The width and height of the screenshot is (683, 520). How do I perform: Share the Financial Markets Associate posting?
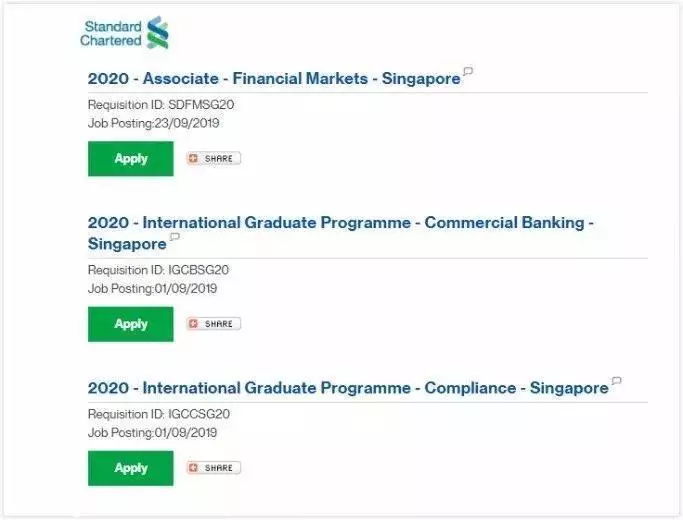pos(213,159)
